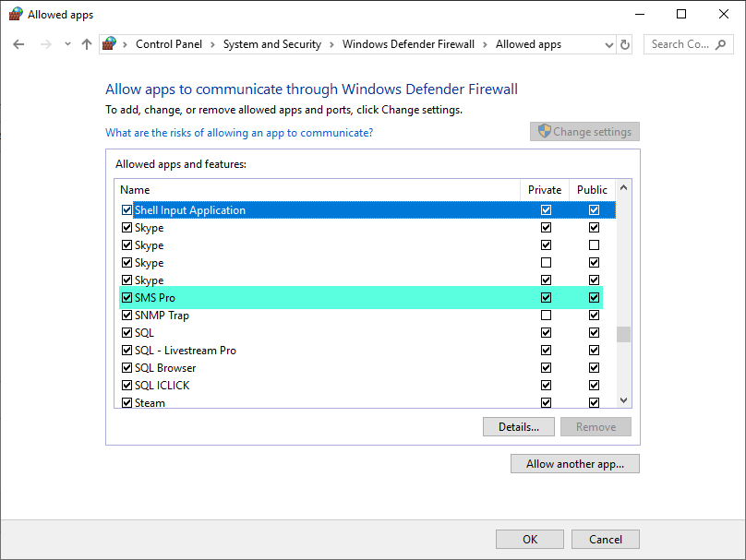Screen dimensions: 746x560
Task: Toggle Public checkbox for Shell Input Application
Action: [x=594, y=209]
